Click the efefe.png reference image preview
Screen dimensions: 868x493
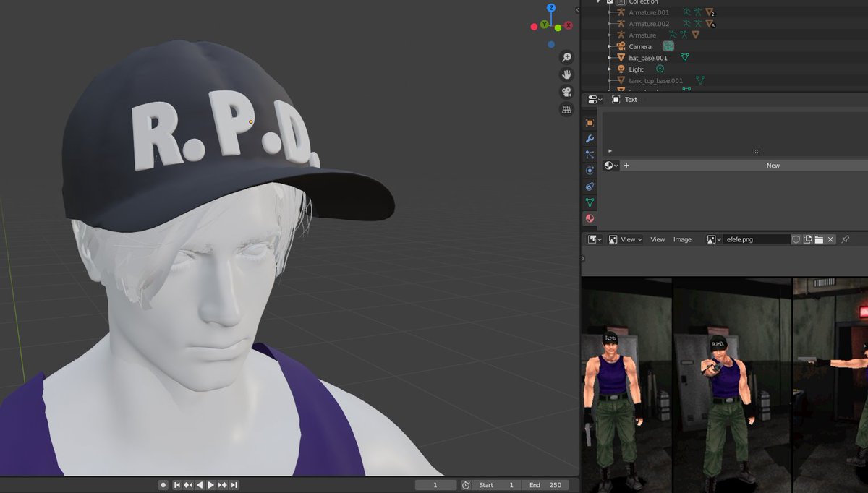tap(724, 385)
